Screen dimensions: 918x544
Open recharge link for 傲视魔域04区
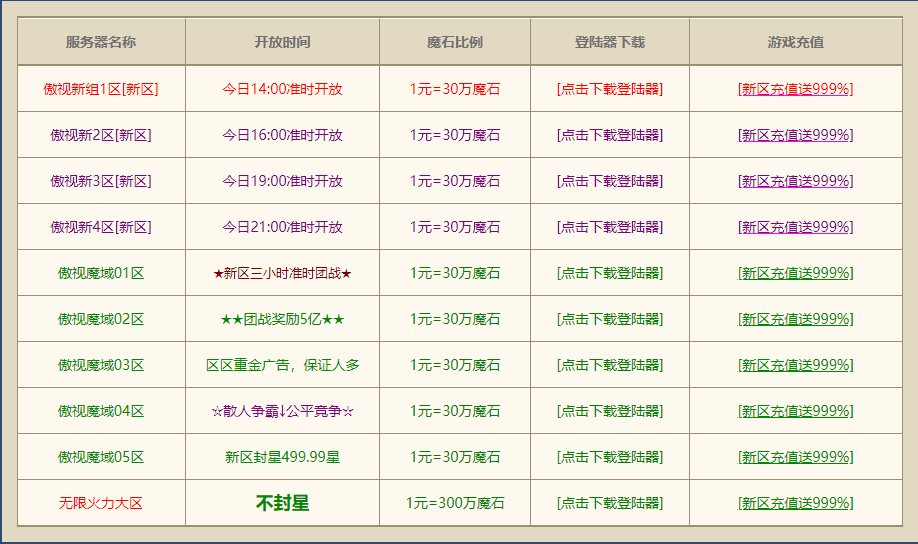coord(795,411)
